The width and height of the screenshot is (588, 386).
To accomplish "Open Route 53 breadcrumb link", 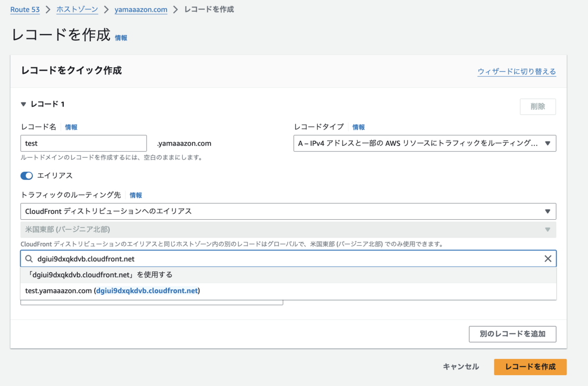I will pyautogui.click(x=24, y=9).
